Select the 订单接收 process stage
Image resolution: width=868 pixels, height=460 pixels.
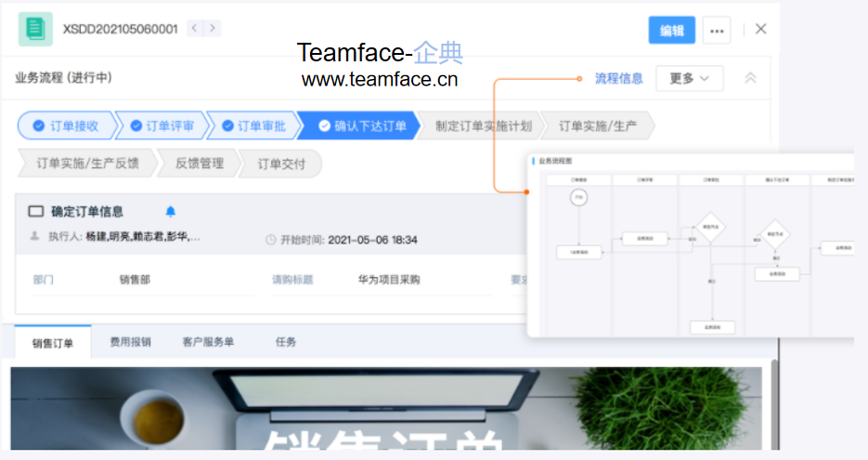67,125
